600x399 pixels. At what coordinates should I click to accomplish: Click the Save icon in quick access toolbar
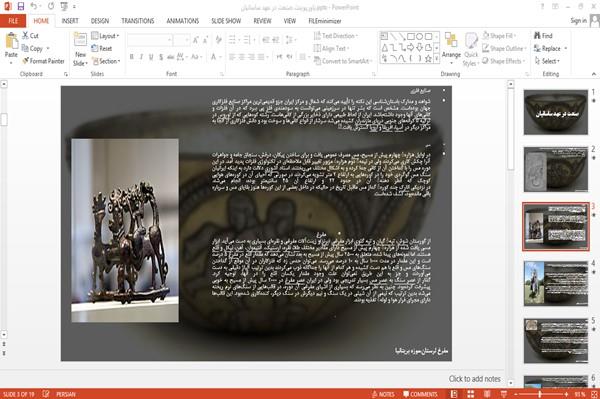pos(20,6)
